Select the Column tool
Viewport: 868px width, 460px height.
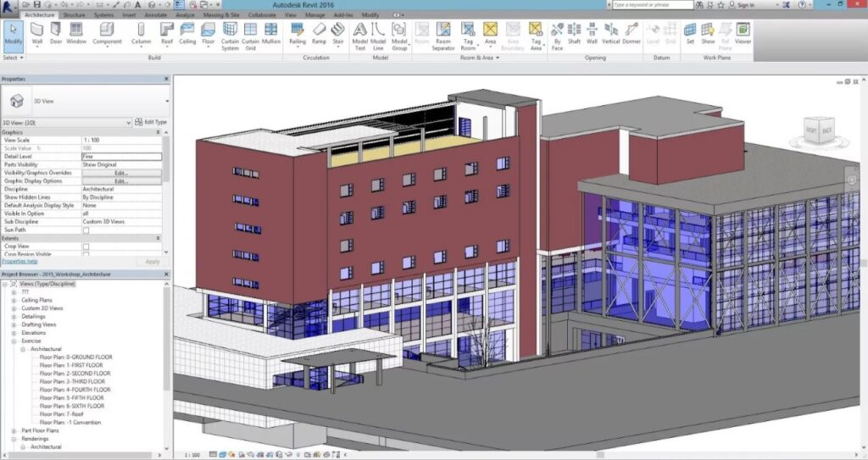pyautogui.click(x=142, y=35)
